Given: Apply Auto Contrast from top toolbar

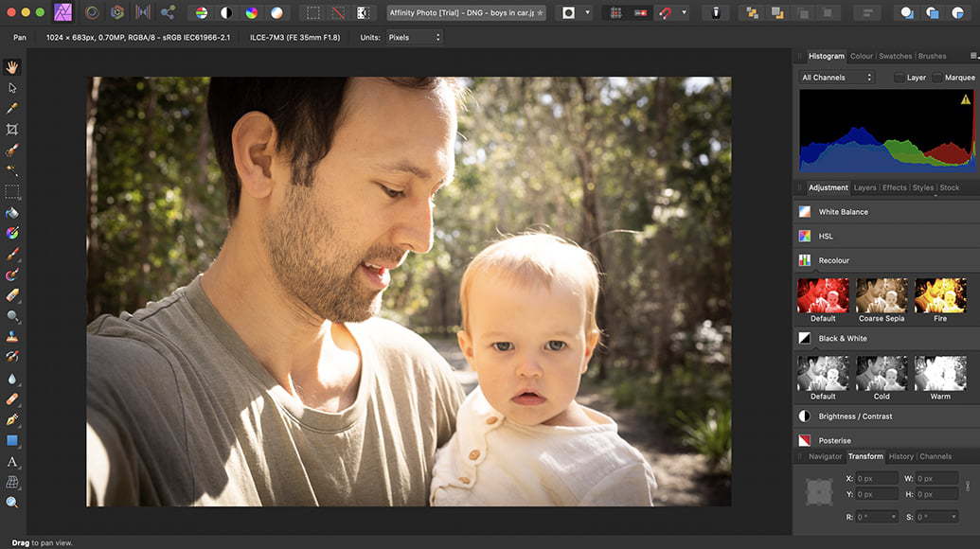Looking at the screenshot, I should click(x=226, y=13).
